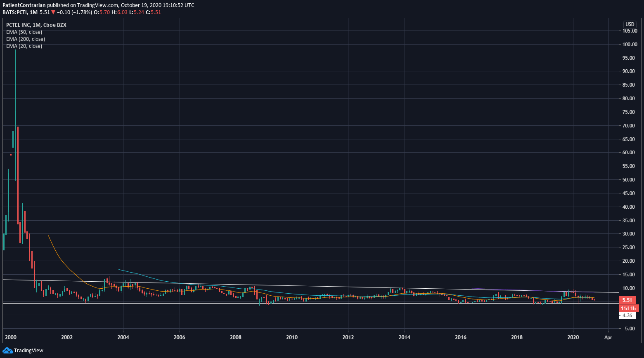Click the 2018 year label on time axis
The image size is (644, 358).
coord(517,337)
